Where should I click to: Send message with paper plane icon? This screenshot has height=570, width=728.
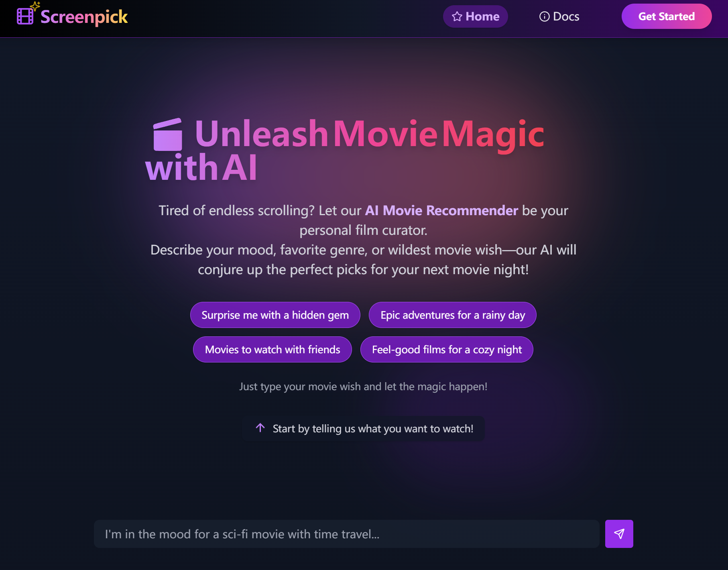pyautogui.click(x=619, y=534)
